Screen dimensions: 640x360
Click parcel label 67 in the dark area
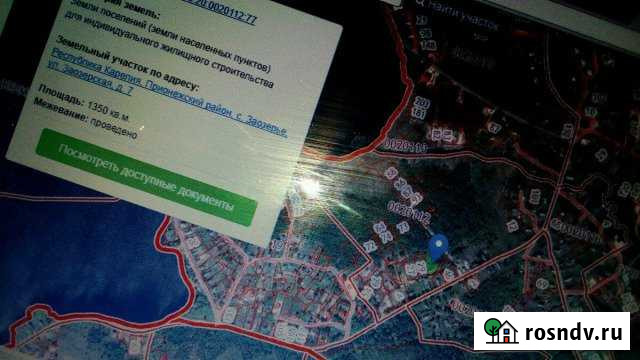(494, 128)
